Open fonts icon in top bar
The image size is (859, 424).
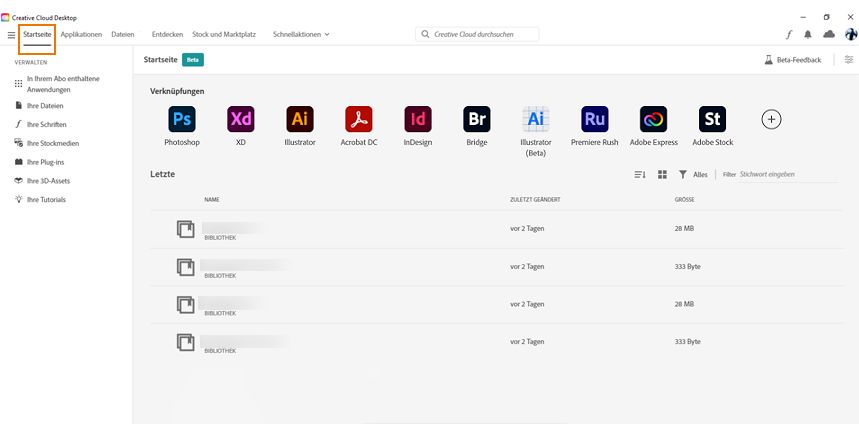click(789, 35)
